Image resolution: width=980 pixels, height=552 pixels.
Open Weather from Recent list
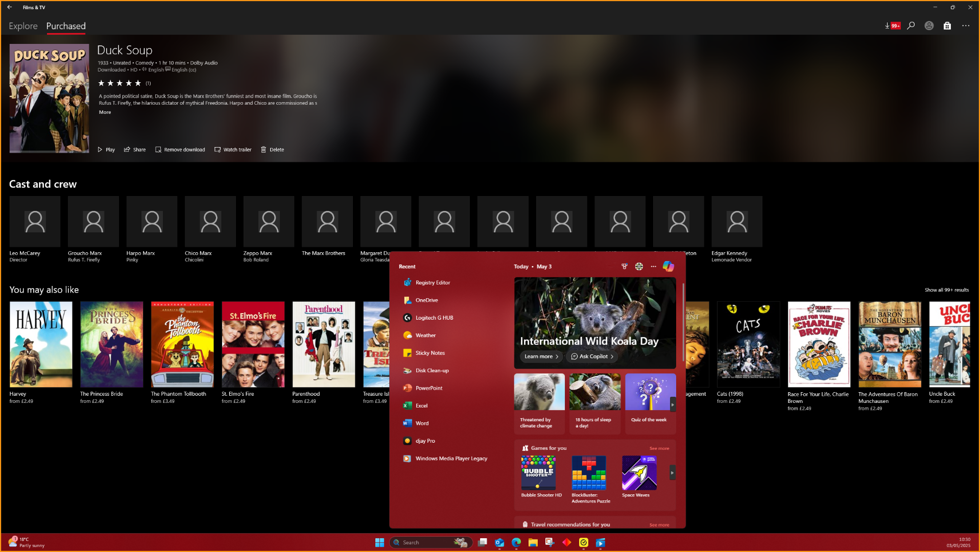(451, 335)
